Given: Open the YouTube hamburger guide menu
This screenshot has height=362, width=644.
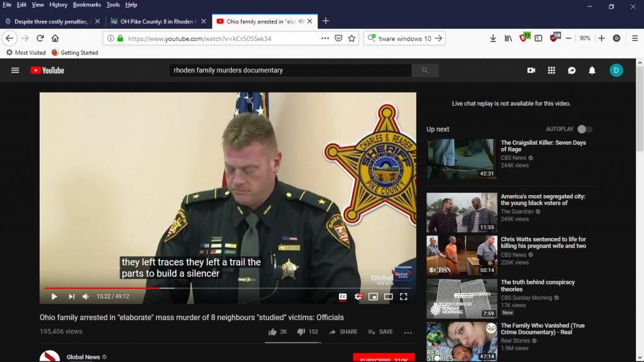Looking at the screenshot, I should point(15,71).
